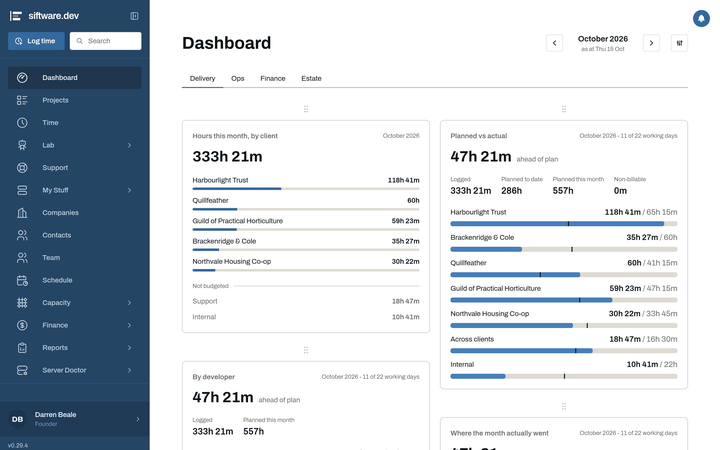Click the Team people icon
Screen dimensions: 720x450
(x=22, y=258)
